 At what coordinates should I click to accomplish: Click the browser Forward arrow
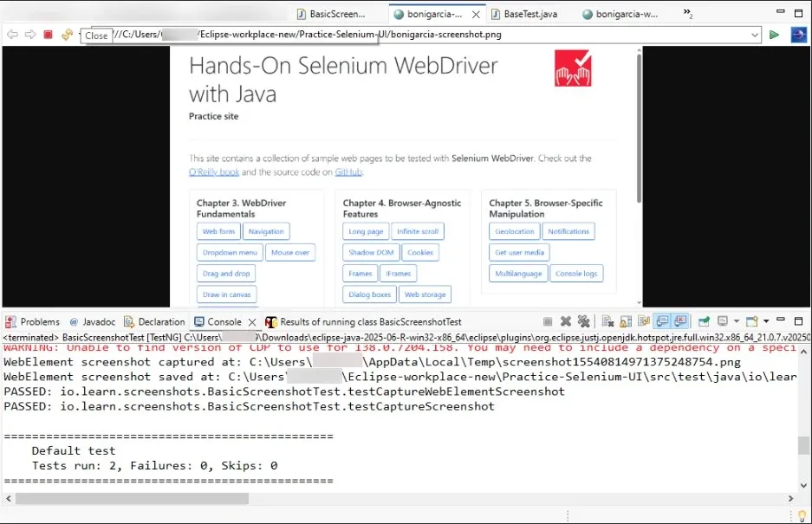[x=30, y=35]
